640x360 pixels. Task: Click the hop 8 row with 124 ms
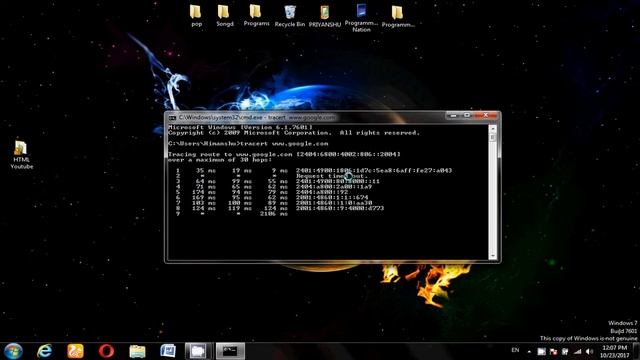(x=280, y=208)
